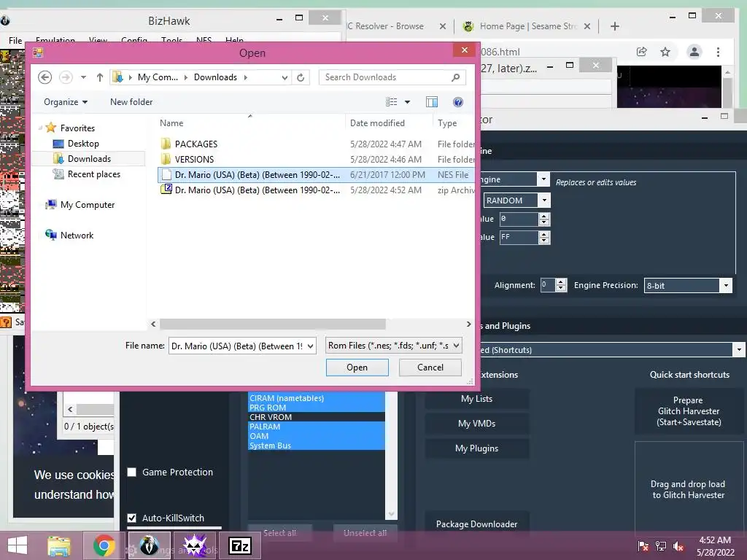This screenshot has height=560, width=747.
Task: Select the Dr. Mario zip archive
Action: [315, 190]
